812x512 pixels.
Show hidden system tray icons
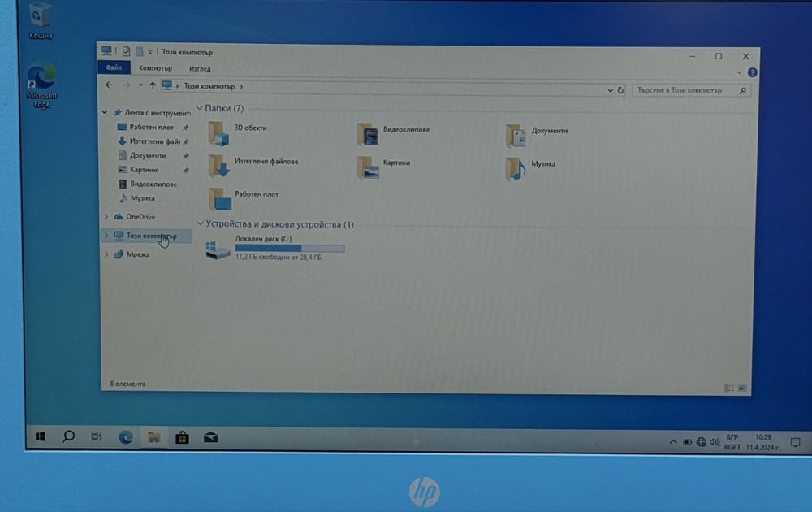coord(672,441)
